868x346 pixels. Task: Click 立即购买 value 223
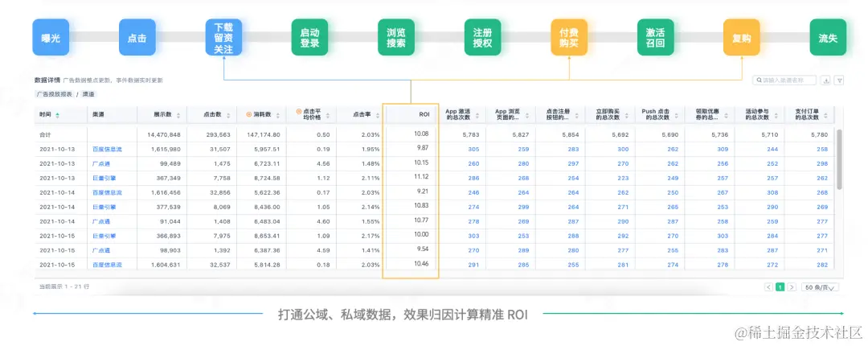click(624, 178)
